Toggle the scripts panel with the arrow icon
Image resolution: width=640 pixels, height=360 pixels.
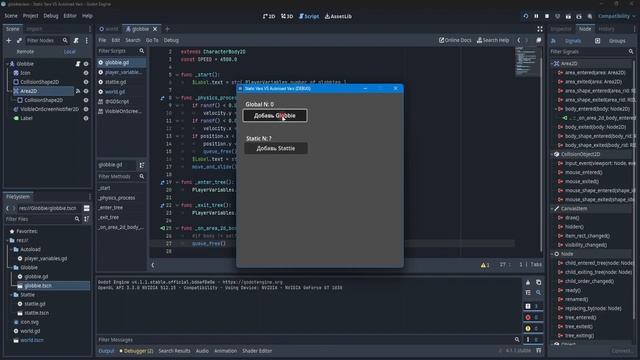coord(153,265)
